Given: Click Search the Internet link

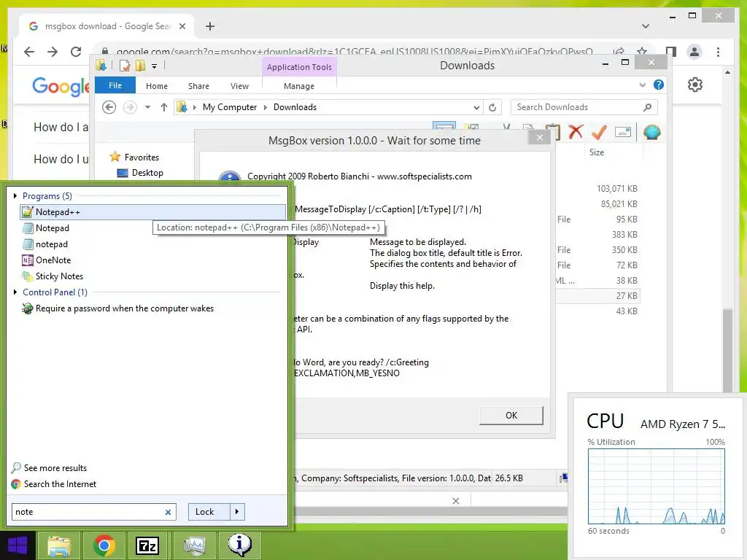Looking at the screenshot, I should pos(54,484).
